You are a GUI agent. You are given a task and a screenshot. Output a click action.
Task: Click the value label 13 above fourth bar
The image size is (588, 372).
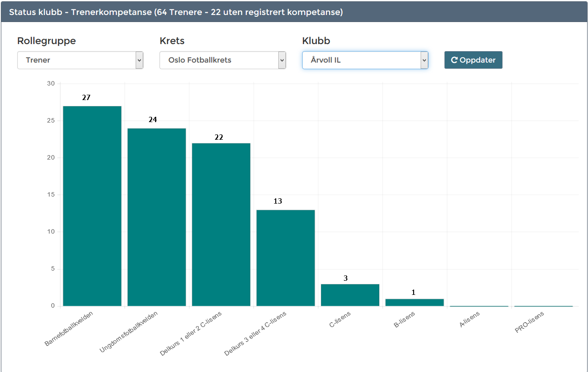tap(278, 201)
